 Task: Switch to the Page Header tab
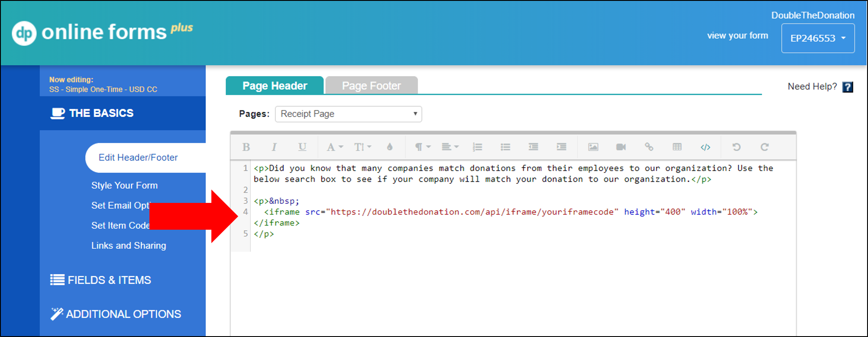tap(275, 86)
